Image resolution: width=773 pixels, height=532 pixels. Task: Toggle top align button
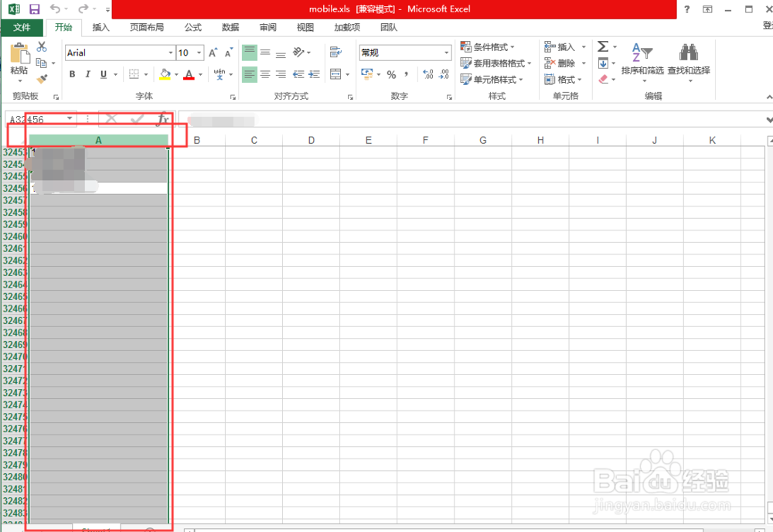coord(250,53)
